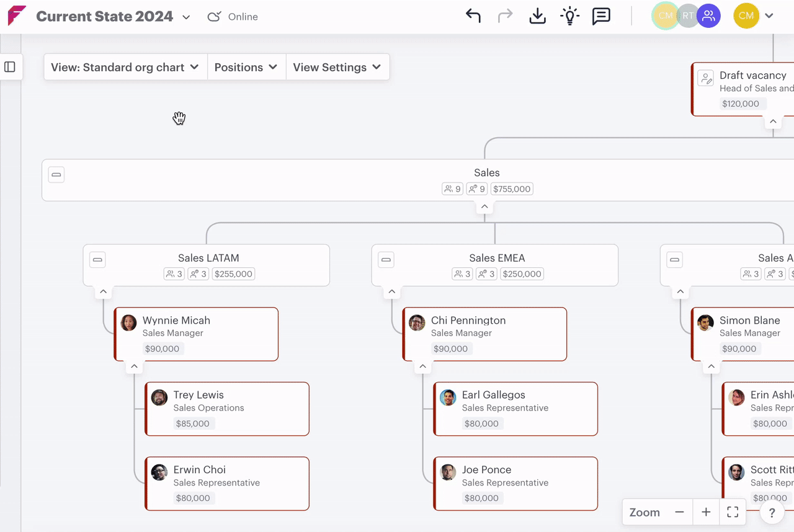Open the Positions dropdown menu
This screenshot has height=532, width=794.
pos(246,67)
